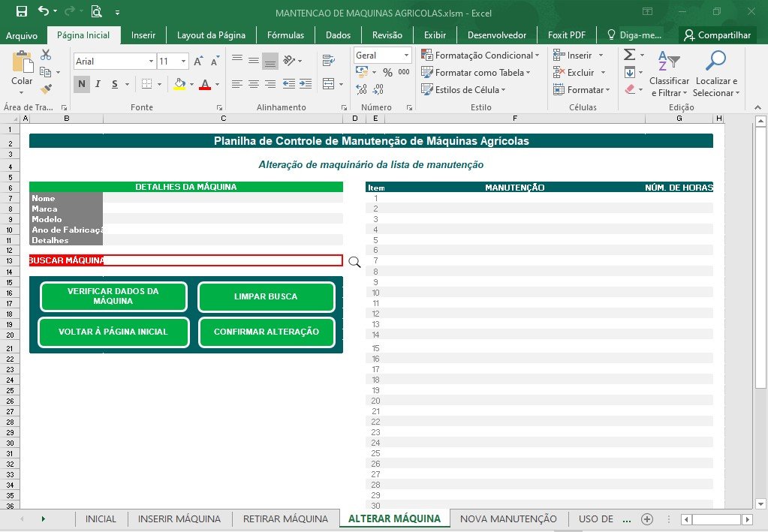Open Formatação Condicional menu

point(480,56)
